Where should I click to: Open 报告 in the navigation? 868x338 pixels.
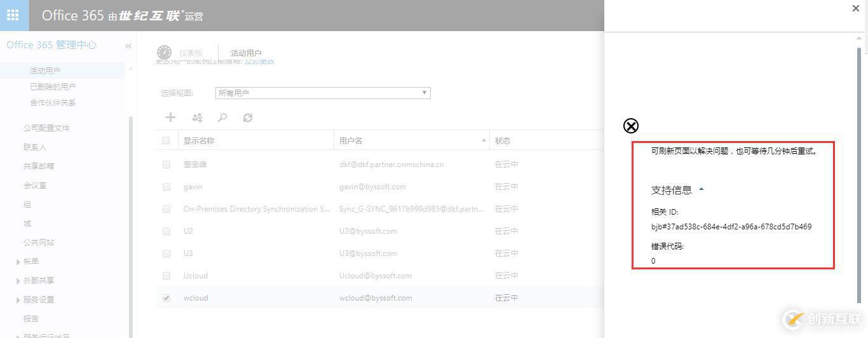point(31,318)
